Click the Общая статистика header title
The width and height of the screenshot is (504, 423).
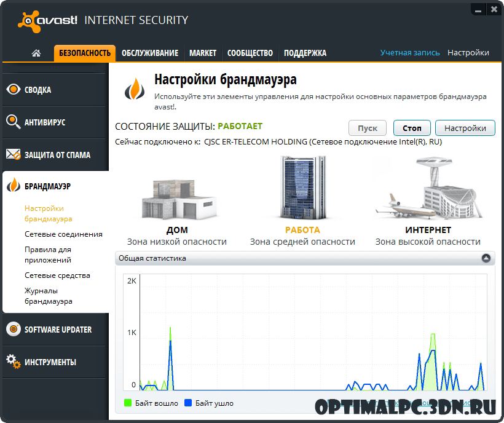point(152,258)
